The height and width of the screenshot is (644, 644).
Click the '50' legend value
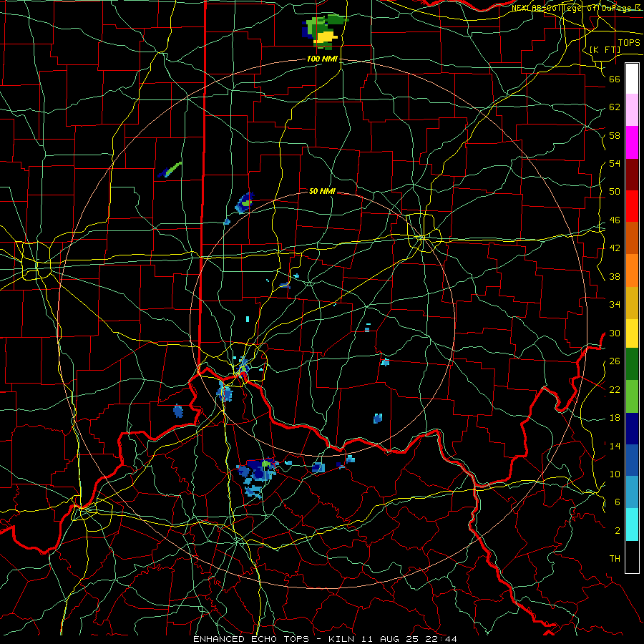pyautogui.click(x=615, y=192)
